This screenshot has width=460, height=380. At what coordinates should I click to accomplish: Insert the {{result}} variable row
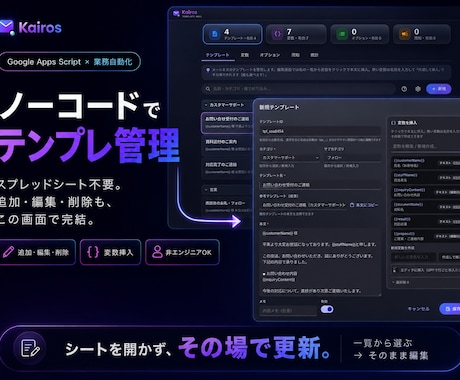pos(425,221)
